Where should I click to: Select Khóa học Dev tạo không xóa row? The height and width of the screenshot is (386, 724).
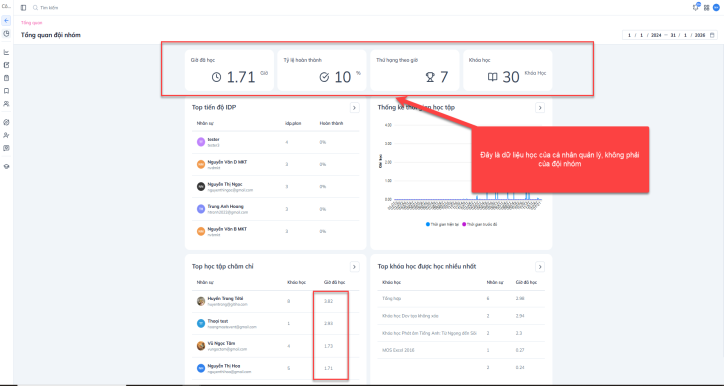coord(461,316)
